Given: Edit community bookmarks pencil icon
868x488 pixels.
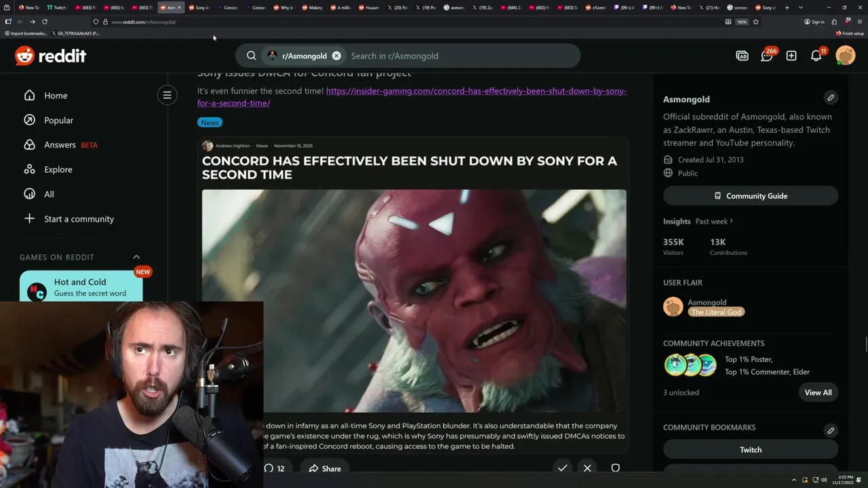Looking at the screenshot, I should pos(831,430).
